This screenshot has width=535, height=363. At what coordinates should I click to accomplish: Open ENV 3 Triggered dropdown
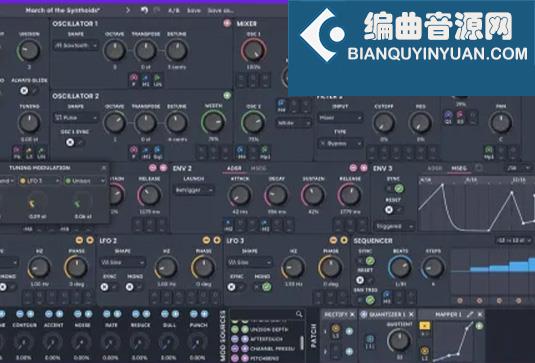coord(394,226)
